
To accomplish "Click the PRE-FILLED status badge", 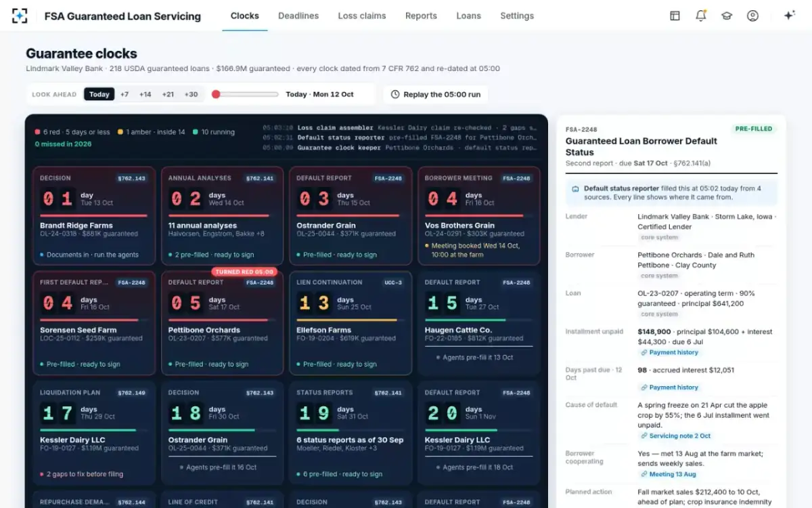I will pos(754,129).
